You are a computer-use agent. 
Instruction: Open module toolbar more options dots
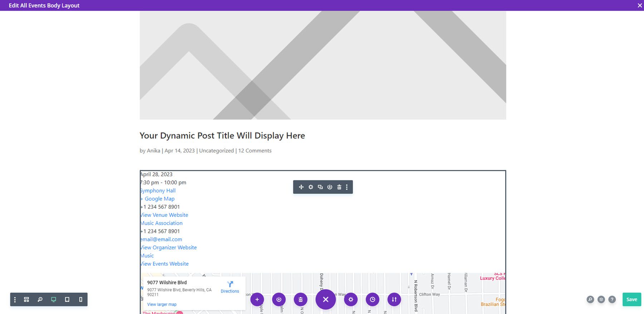pyautogui.click(x=347, y=187)
